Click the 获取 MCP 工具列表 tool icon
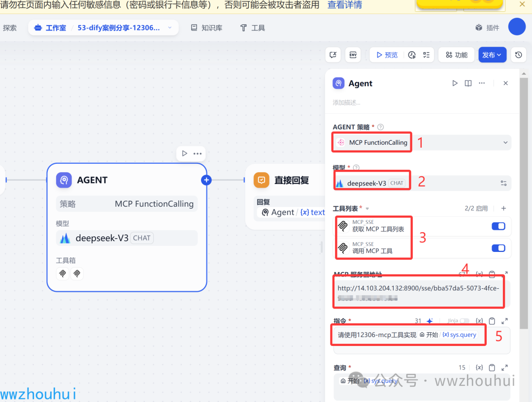 pos(343,226)
